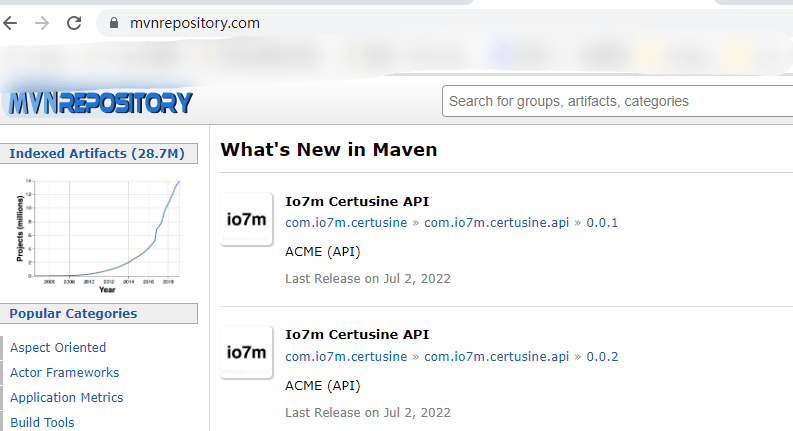Screen dimensions: 793x431
Task: Open the Build Tools category
Action: click(42, 422)
